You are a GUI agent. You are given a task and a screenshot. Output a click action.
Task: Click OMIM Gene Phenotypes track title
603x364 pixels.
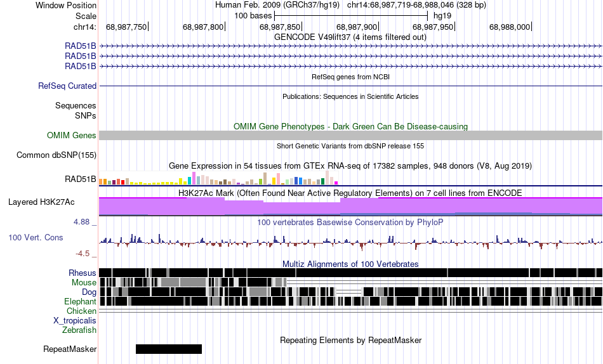tap(351, 126)
